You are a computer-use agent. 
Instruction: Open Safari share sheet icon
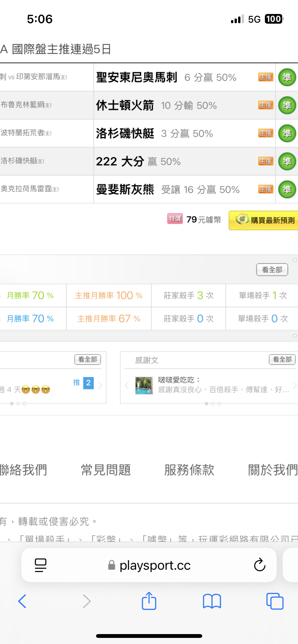click(x=149, y=601)
